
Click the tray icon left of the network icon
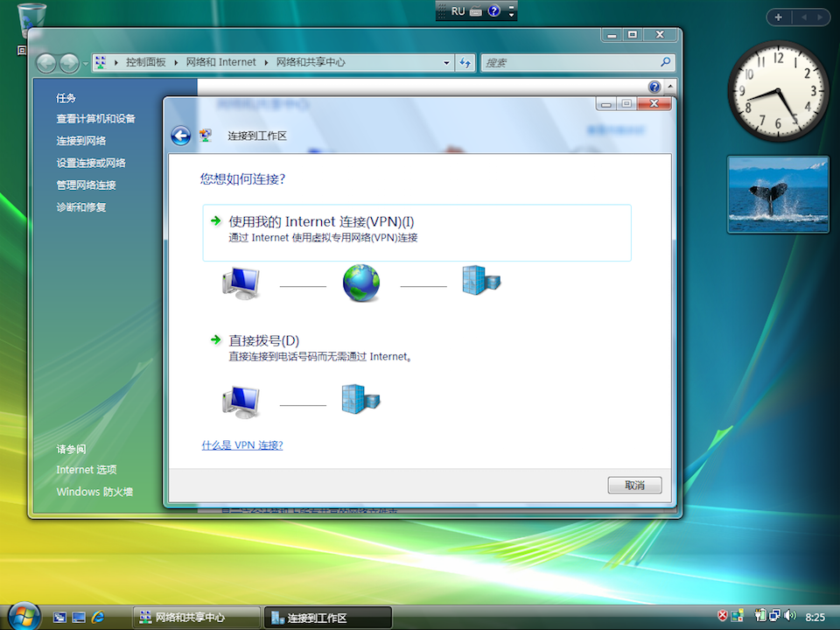click(x=760, y=616)
